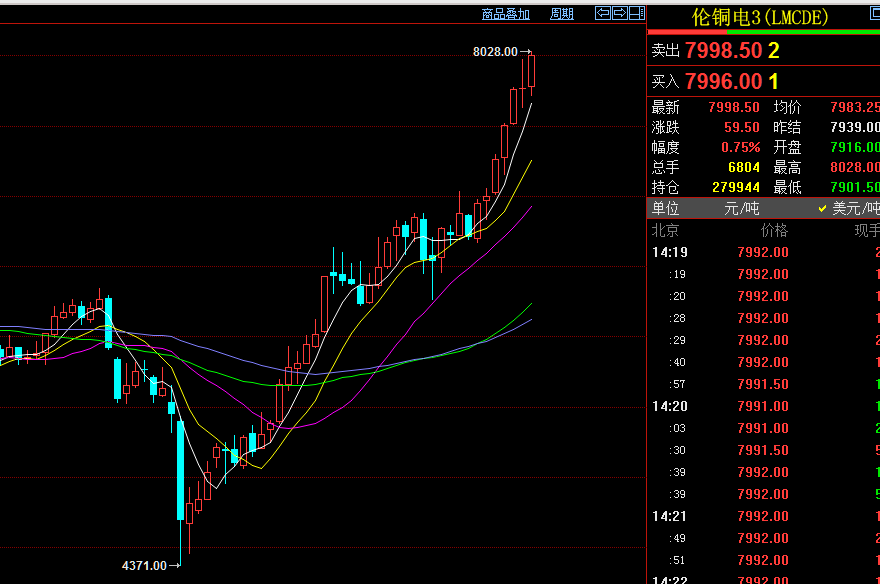Select the checked 美元/吨 unit option

point(850,208)
